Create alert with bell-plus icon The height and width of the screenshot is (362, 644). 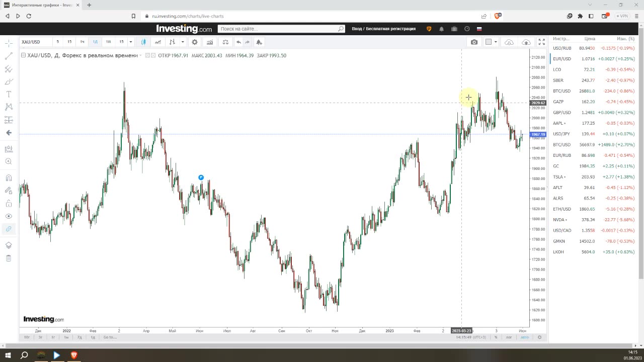coord(259,42)
